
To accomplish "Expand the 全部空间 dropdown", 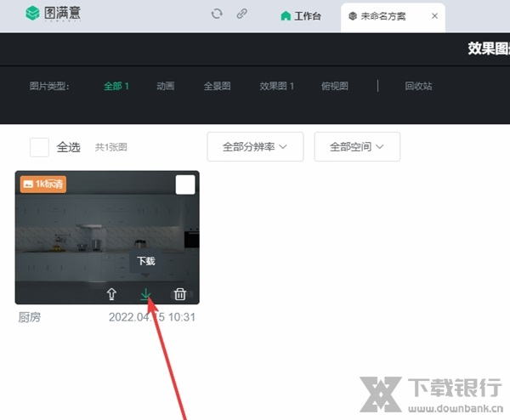I will (357, 146).
